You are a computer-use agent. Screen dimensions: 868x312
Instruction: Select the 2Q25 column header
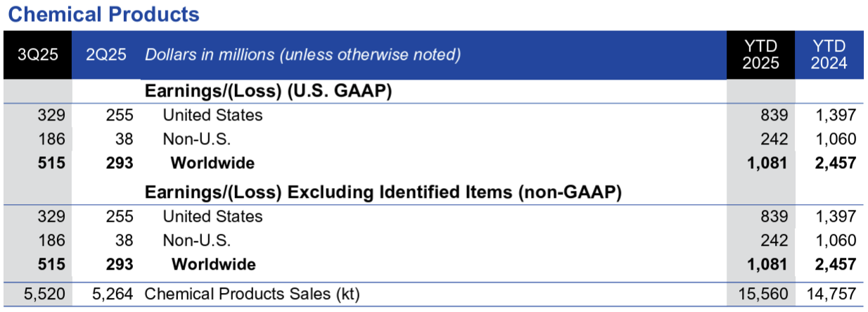click(106, 55)
